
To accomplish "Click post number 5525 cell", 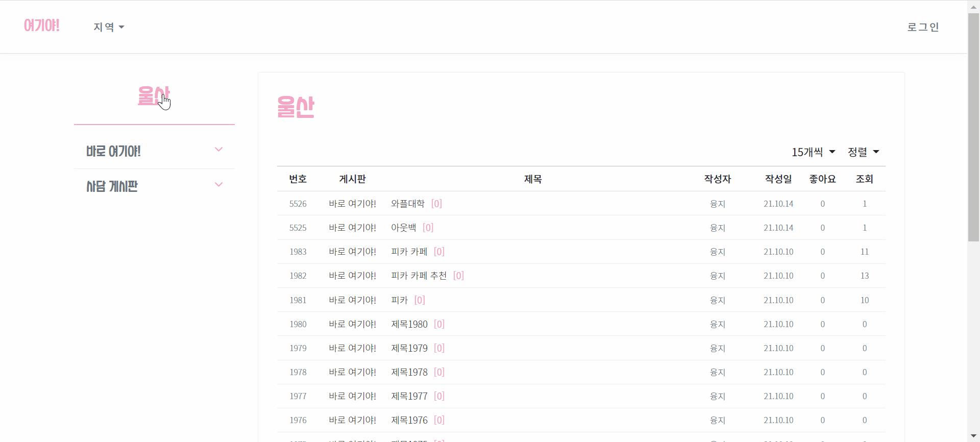I will click(x=298, y=228).
